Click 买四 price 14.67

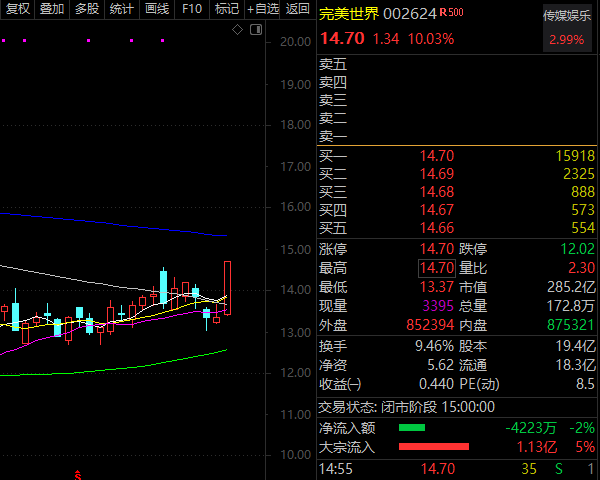coord(437,210)
